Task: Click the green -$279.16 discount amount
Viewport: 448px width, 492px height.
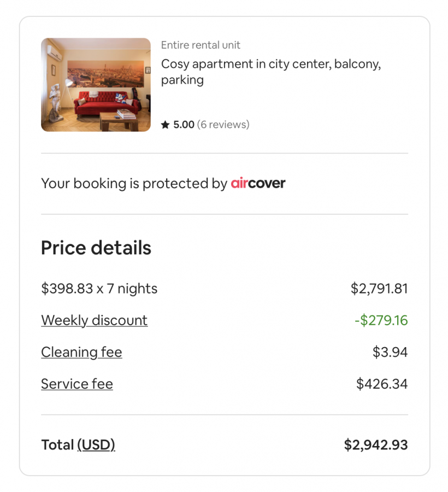Action: 381,320
